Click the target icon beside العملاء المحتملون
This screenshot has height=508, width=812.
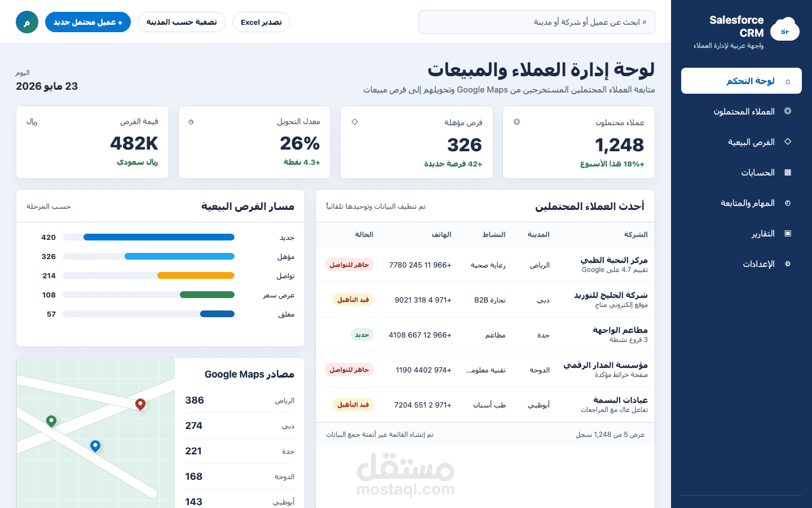(x=788, y=111)
